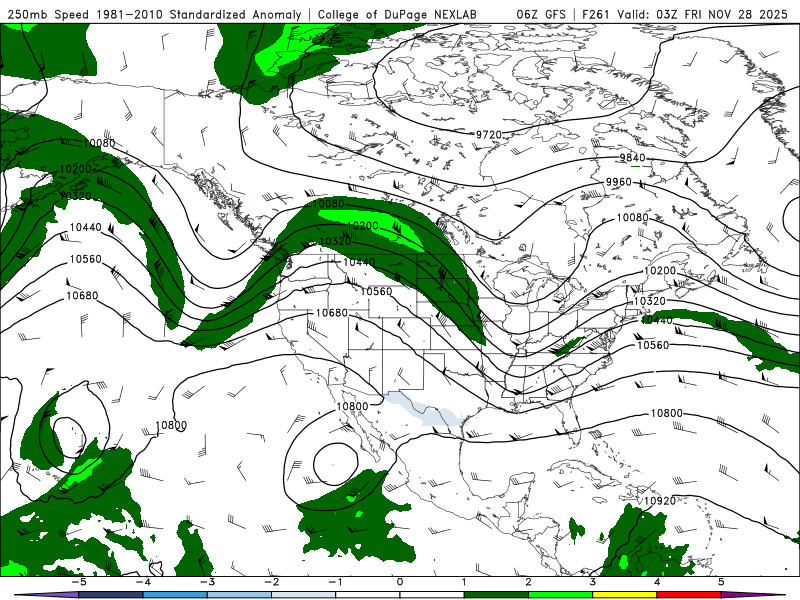Click the colorbar tick label '2'
Image resolution: width=800 pixels, height=600 pixels.
tap(529, 582)
